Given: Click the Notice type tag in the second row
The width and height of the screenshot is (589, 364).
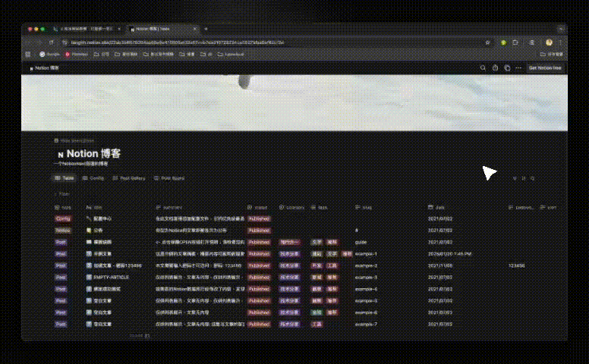Looking at the screenshot, I should (63, 231).
